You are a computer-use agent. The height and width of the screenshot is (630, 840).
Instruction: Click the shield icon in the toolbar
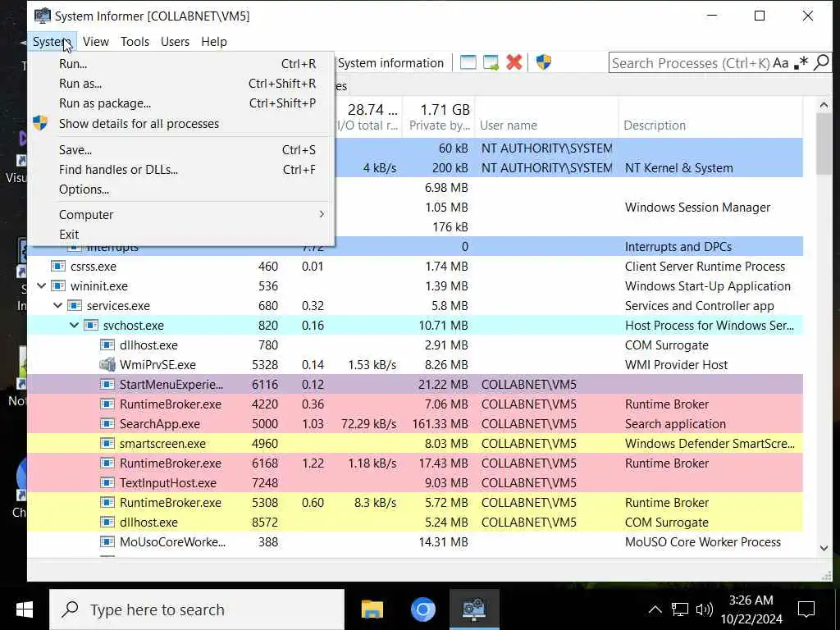click(x=543, y=62)
